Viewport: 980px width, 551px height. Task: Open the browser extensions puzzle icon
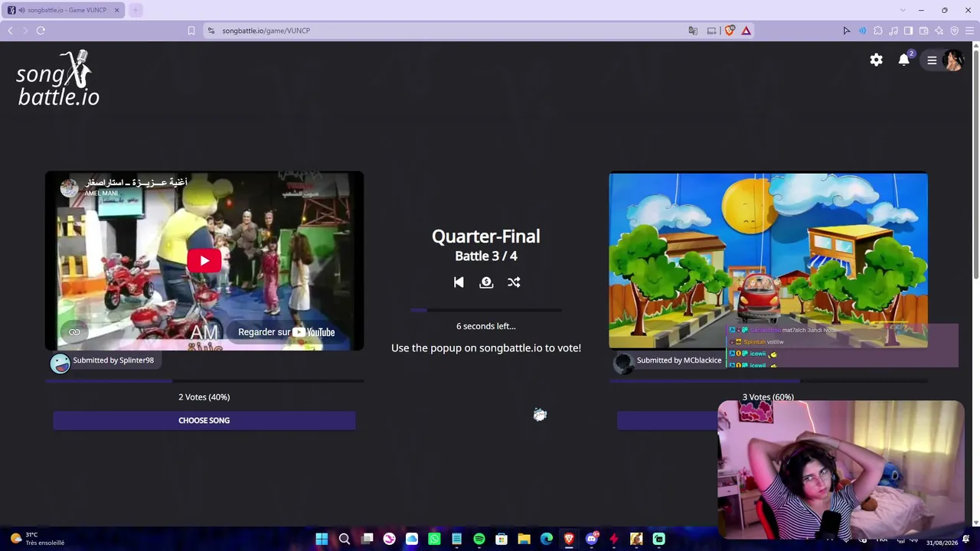click(x=877, y=31)
